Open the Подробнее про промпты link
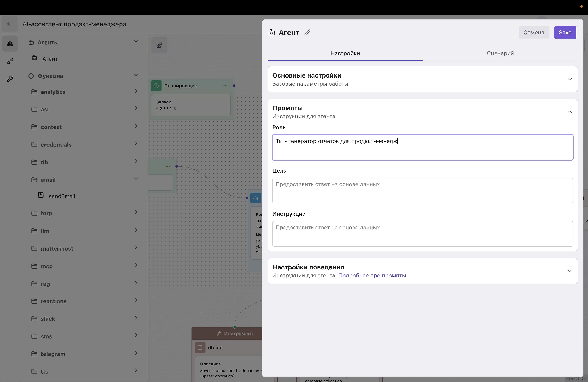 tap(372, 275)
